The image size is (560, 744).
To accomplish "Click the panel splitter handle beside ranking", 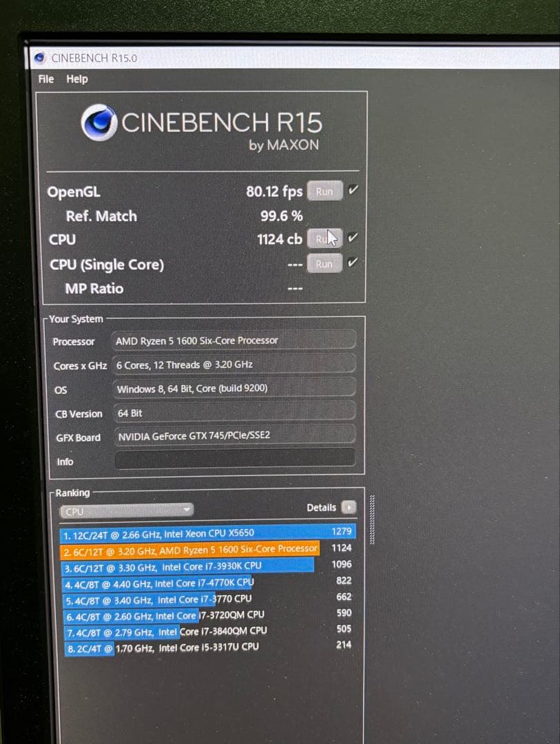I will point(372,519).
